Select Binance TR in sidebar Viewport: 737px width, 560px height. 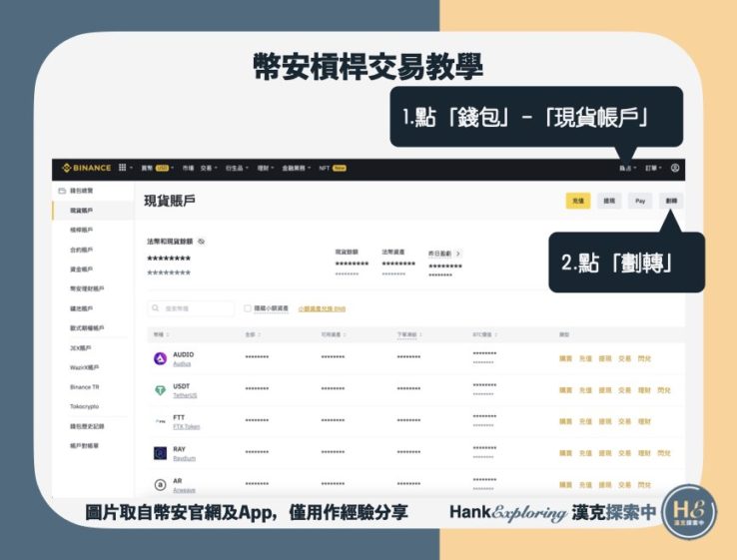(x=85, y=387)
